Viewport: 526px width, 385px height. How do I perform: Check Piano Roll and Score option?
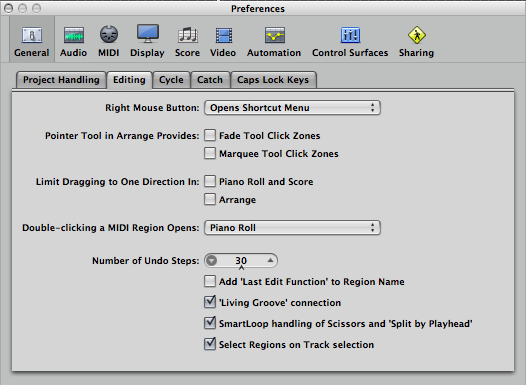point(210,181)
